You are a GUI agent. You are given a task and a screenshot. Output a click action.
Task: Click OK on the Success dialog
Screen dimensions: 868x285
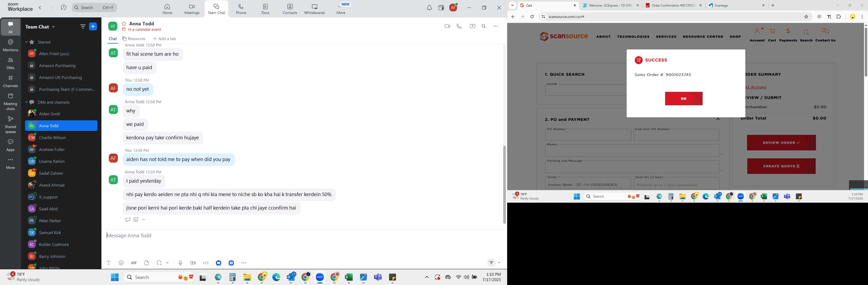(684, 99)
